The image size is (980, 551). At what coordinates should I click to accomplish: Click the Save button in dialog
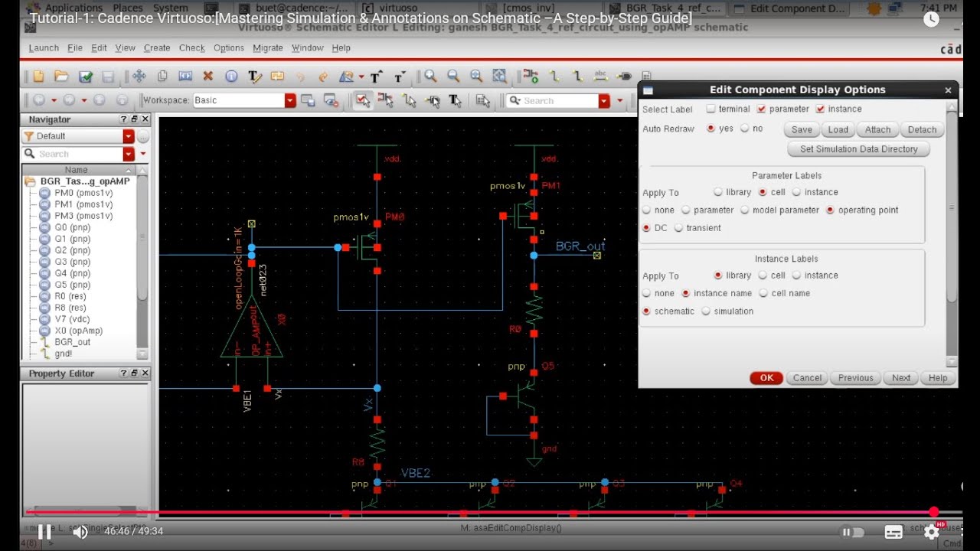[x=802, y=130]
